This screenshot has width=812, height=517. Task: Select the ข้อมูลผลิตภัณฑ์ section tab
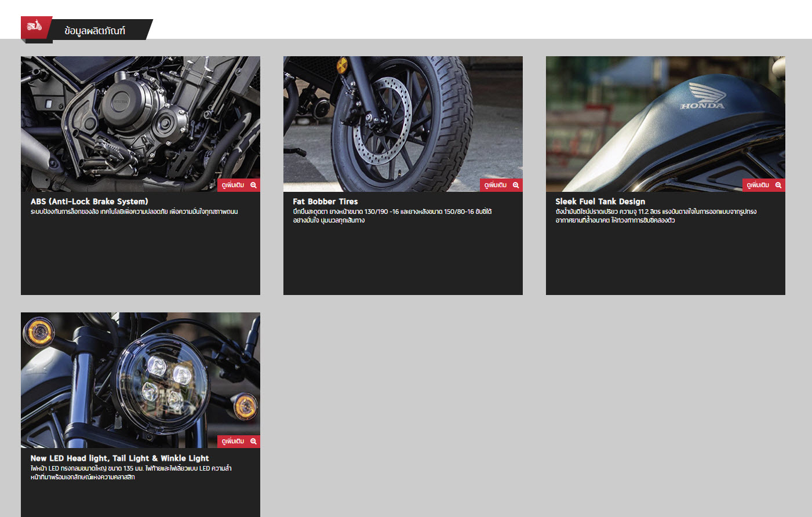95,31
